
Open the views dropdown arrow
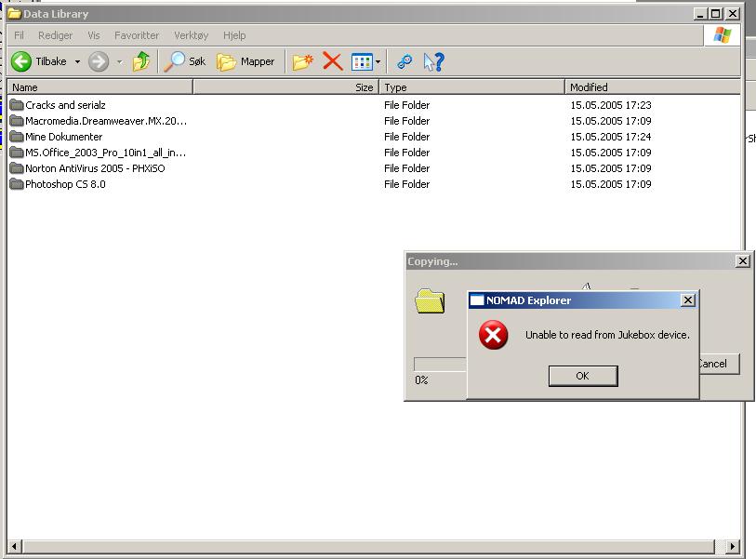pyautogui.click(x=378, y=61)
